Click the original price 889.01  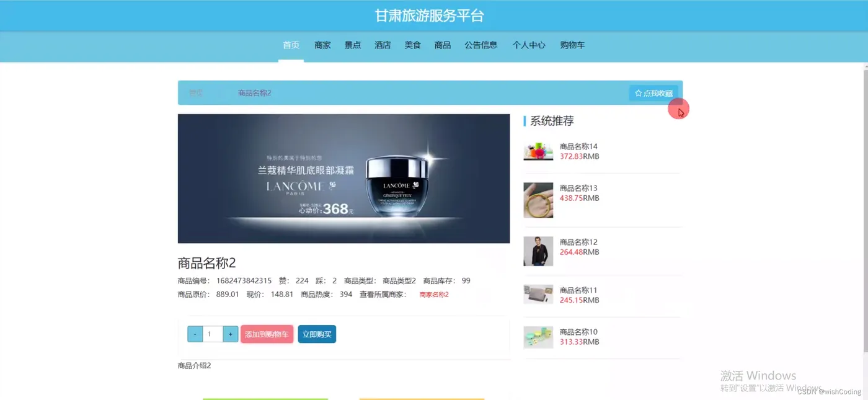pos(228,295)
